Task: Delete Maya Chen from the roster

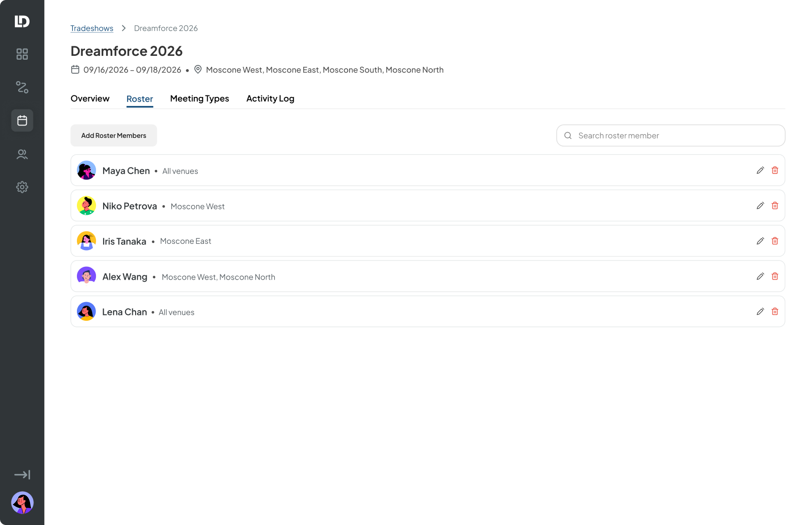Action: [775, 170]
